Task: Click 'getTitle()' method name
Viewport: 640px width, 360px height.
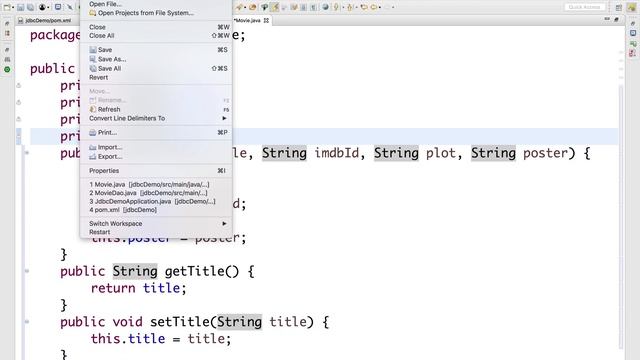Action: click(x=202, y=271)
